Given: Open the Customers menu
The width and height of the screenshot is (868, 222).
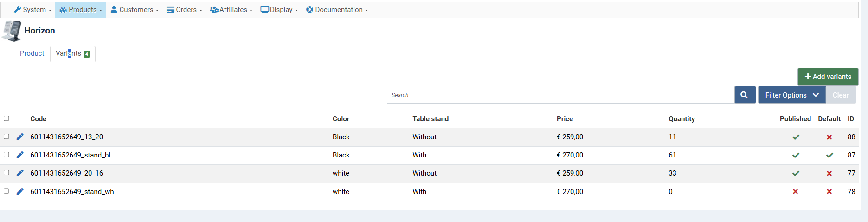Looking at the screenshot, I should click(135, 10).
